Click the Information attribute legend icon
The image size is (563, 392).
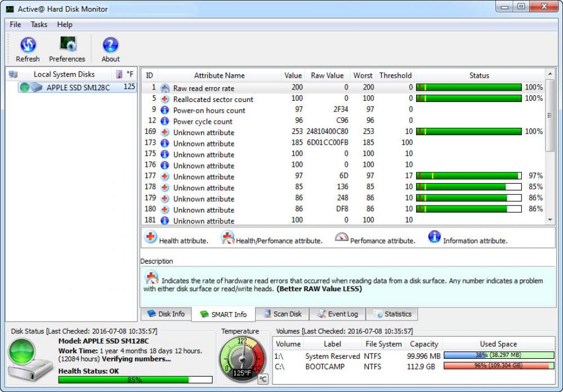tap(435, 237)
